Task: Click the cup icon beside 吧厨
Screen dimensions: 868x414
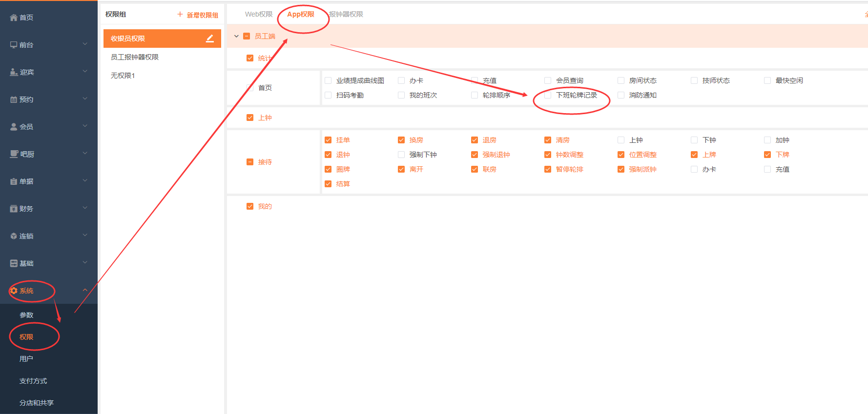Action: click(14, 154)
